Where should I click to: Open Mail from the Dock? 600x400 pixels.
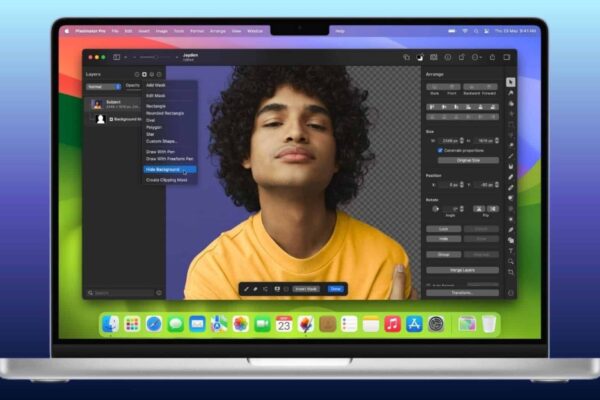[x=197, y=324]
